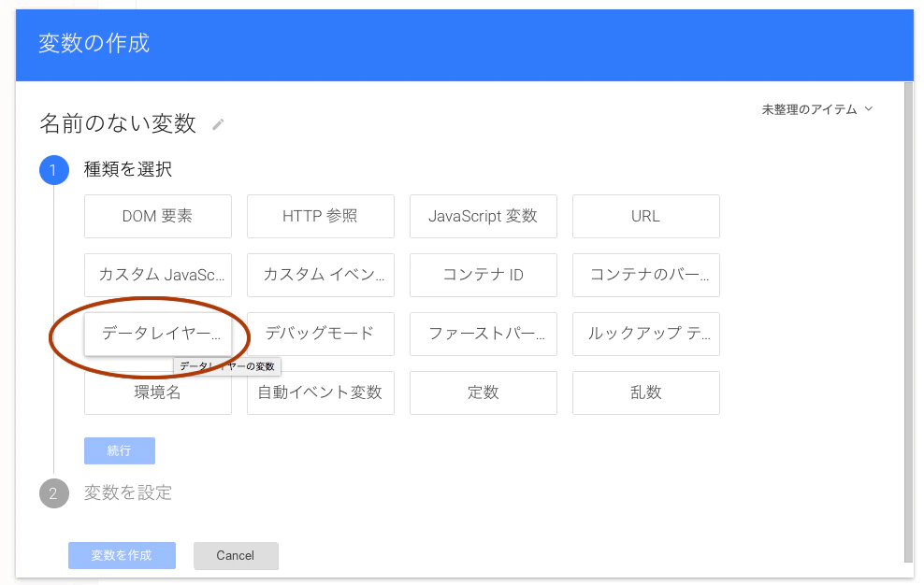Viewport: 924px width, 585px height.
Task: Pick the デバッグモード variable type
Action: [x=321, y=334]
